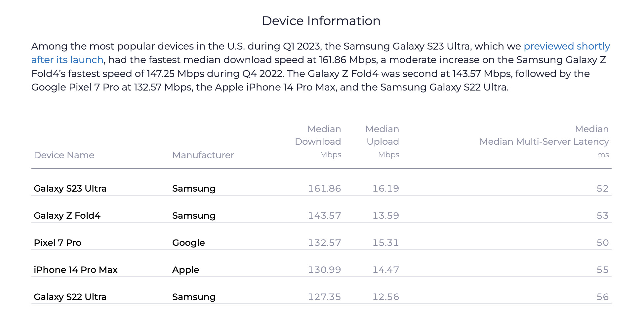Select the iPhone 14 Pro Max device name

pyautogui.click(x=75, y=270)
